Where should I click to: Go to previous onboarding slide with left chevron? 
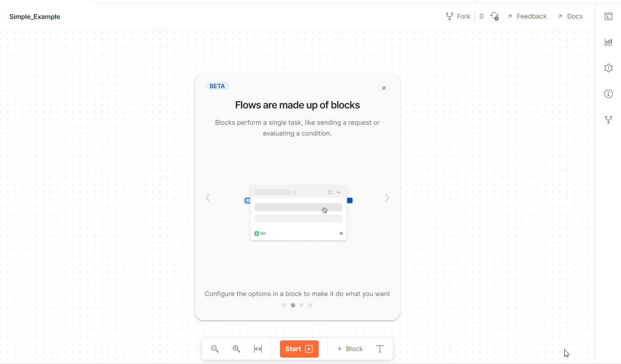(208, 198)
